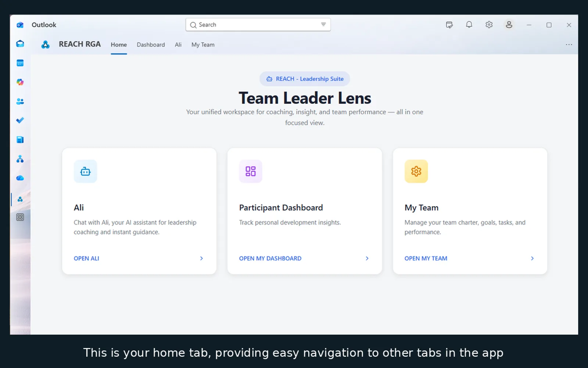This screenshot has width=588, height=368.
Task: Click the chevron beside Open Ali
Action: click(x=201, y=258)
